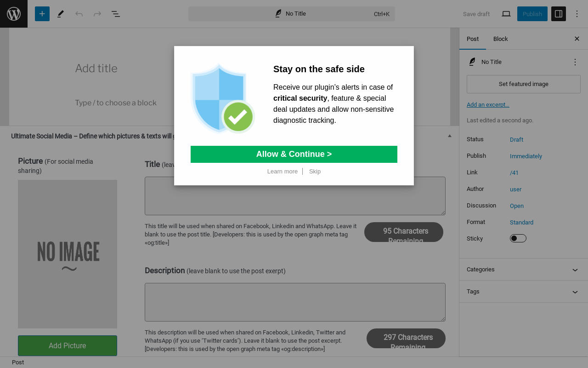Toggle the Sticky switch
This screenshot has height=368, width=588.
pyautogui.click(x=518, y=238)
